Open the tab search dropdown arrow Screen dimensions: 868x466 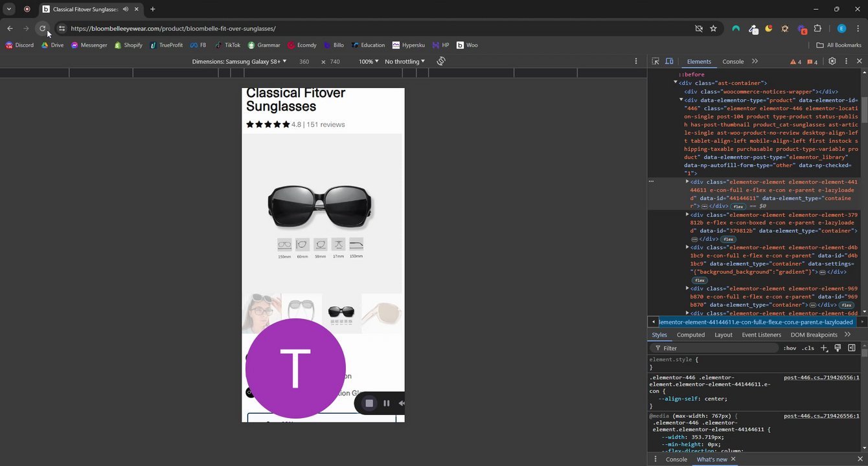click(9, 9)
